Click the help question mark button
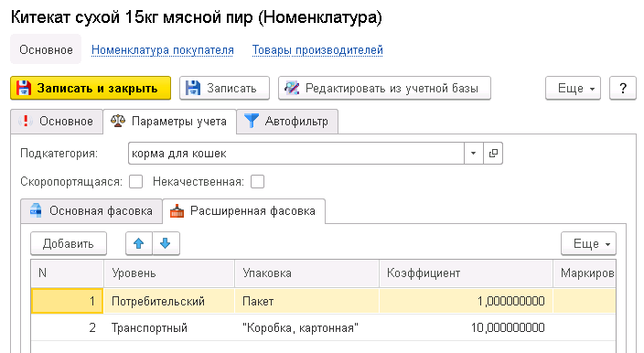This screenshot has width=644, height=353. [623, 88]
